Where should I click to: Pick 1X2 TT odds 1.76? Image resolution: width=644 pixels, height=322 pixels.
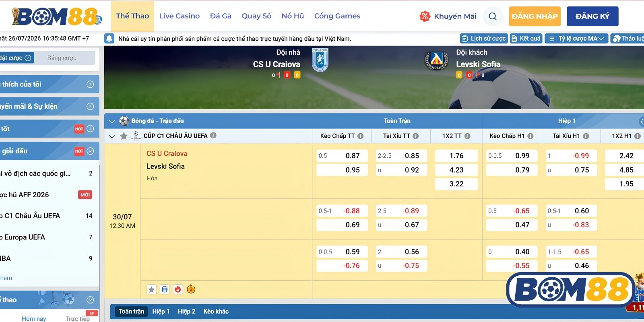tap(456, 156)
